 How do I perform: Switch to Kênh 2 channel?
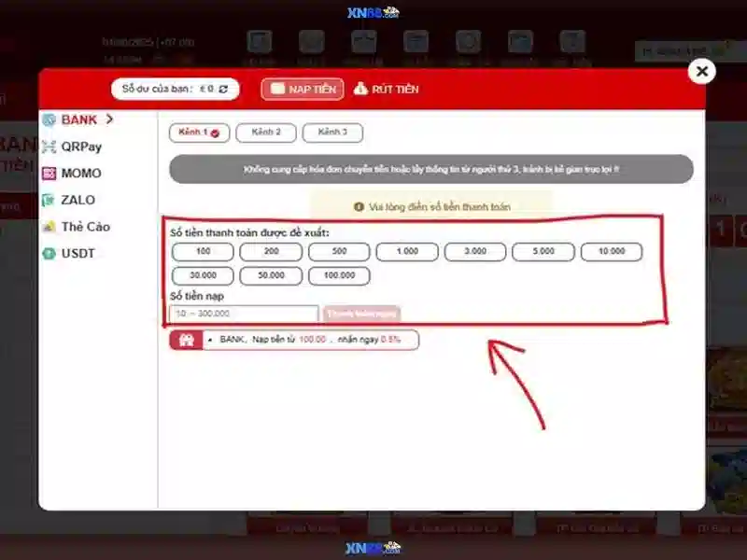click(x=266, y=133)
